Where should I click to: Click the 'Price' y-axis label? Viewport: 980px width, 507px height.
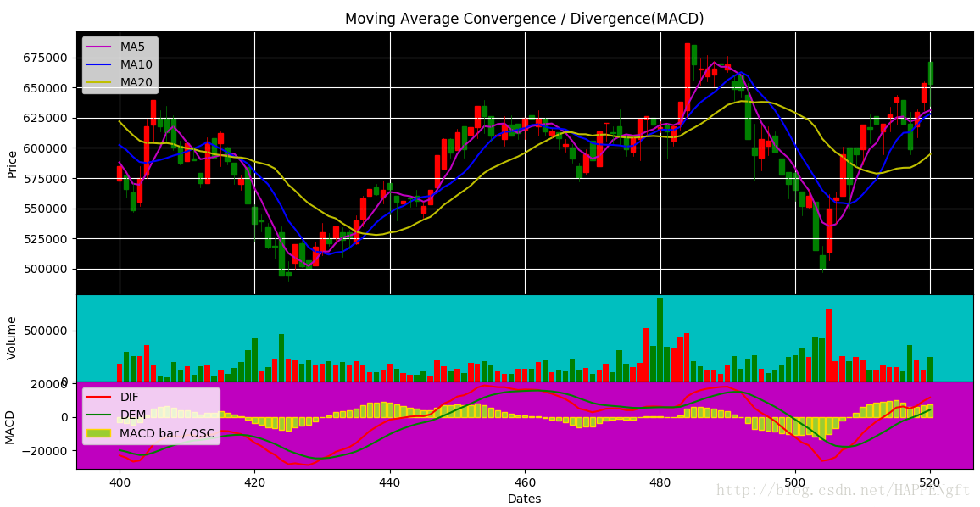coord(11,164)
